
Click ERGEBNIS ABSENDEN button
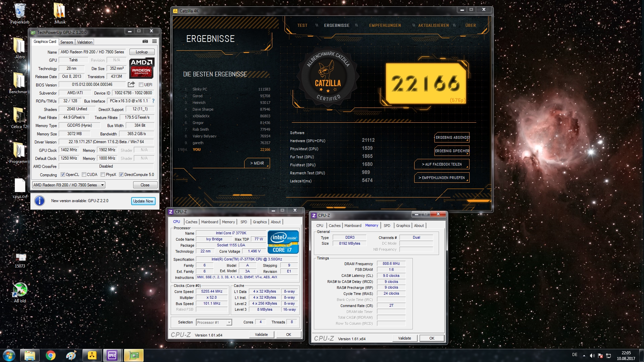[x=452, y=138]
